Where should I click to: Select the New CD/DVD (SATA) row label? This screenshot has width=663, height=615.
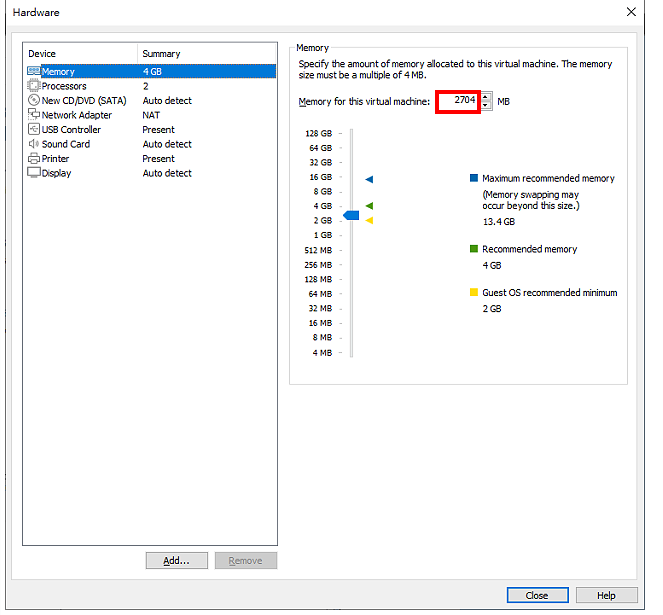[x=84, y=101]
